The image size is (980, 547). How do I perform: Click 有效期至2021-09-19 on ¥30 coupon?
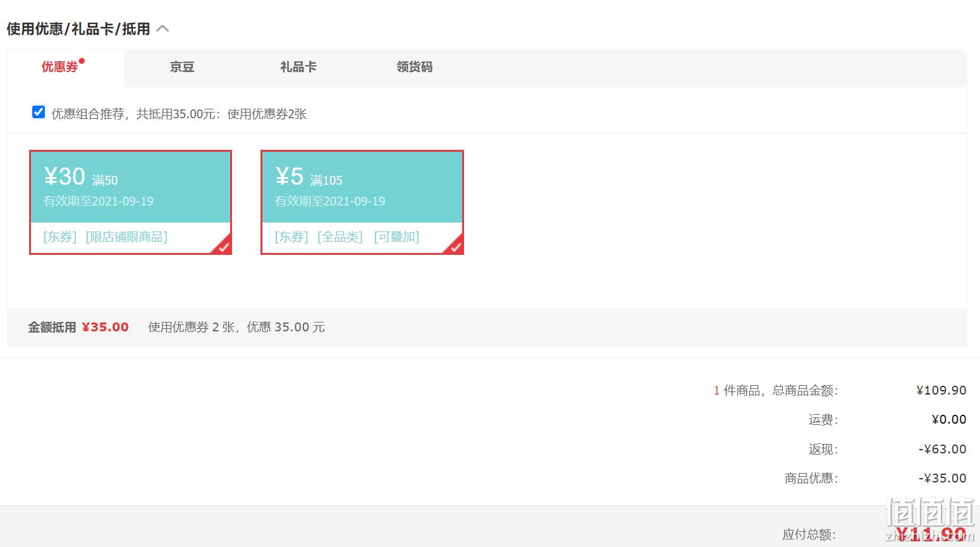(99, 201)
